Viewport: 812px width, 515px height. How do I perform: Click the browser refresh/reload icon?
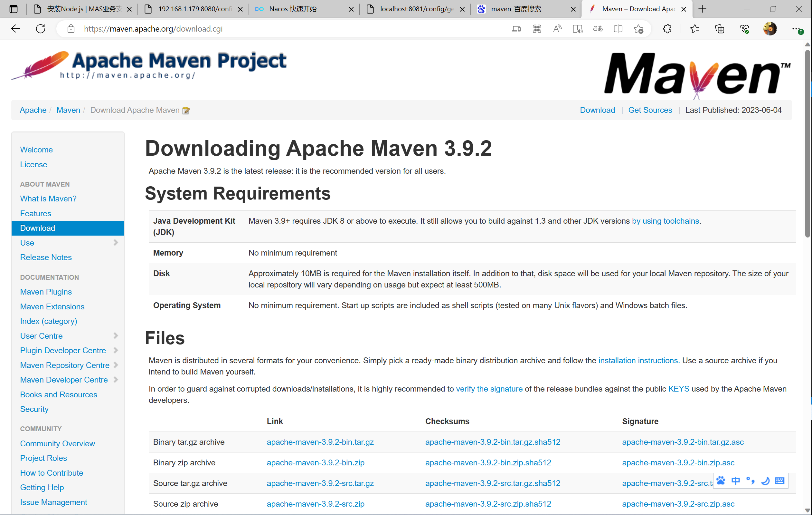pyautogui.click(x=40, y=28)
